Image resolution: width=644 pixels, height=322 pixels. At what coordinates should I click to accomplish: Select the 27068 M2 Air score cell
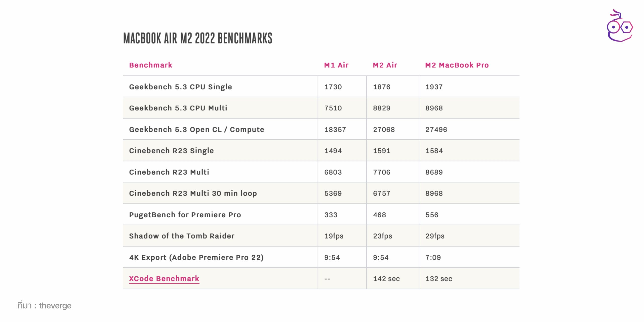[x=384, y=130]
